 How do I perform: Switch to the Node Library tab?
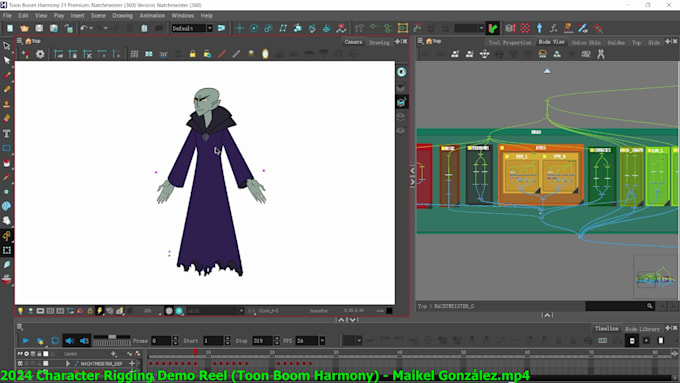tap(642, 329)
